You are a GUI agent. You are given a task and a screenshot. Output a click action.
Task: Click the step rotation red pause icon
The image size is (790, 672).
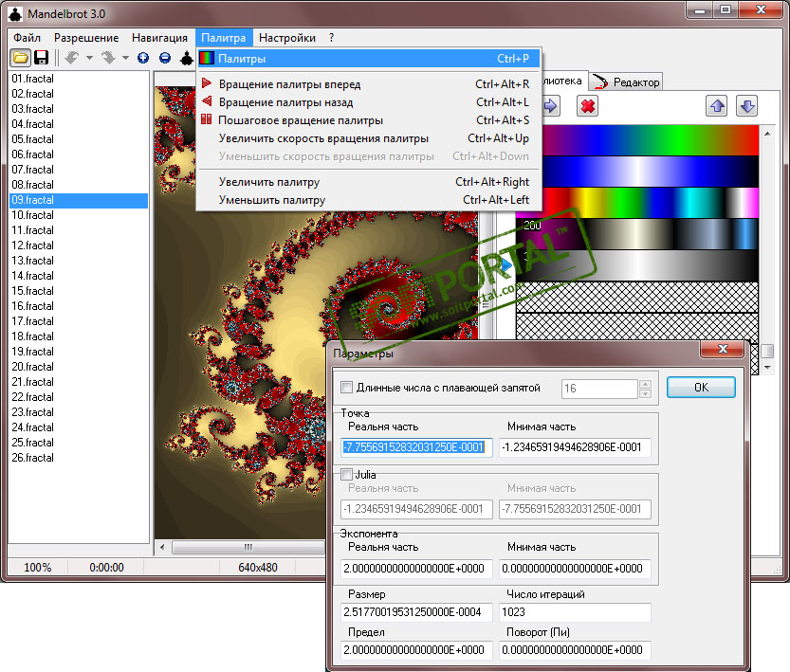207,119
